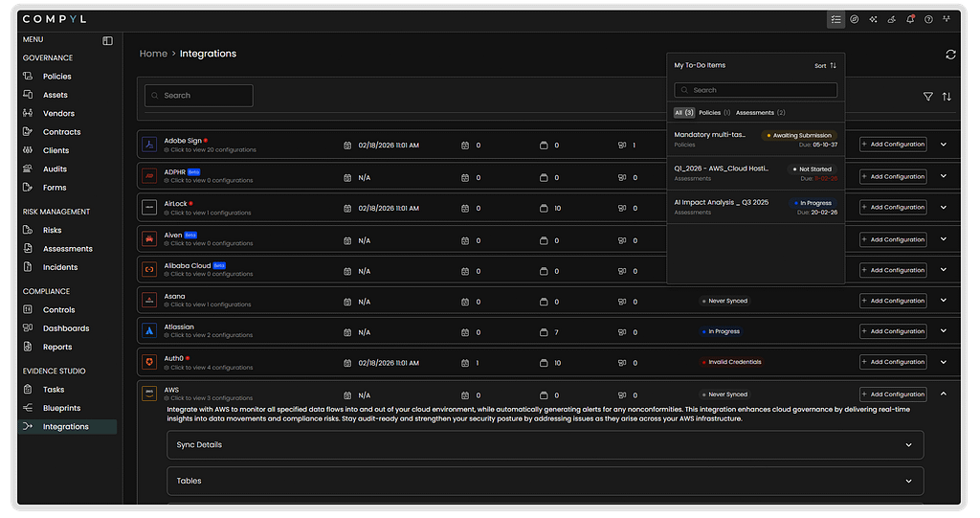Click the integrations Search field
The height and width of the screenshot is (518, 980).
point(199,96)
